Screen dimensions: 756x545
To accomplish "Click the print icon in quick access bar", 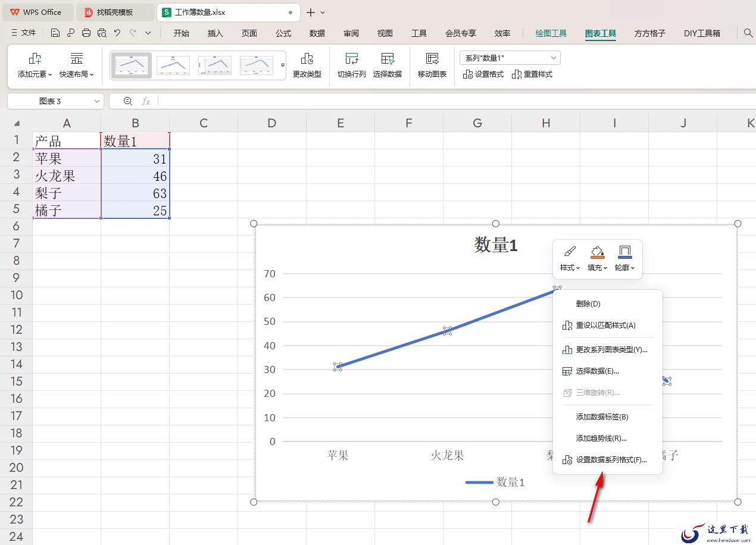I will point(86,33).
